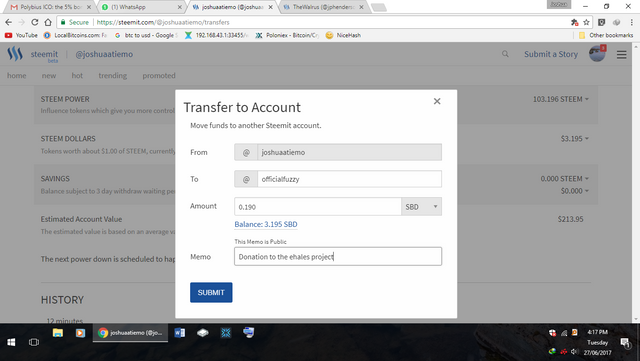This screenshot has width=640, height=361.
Task: Open the LocalBitcoins bookmark
Action: pos(75,35)
